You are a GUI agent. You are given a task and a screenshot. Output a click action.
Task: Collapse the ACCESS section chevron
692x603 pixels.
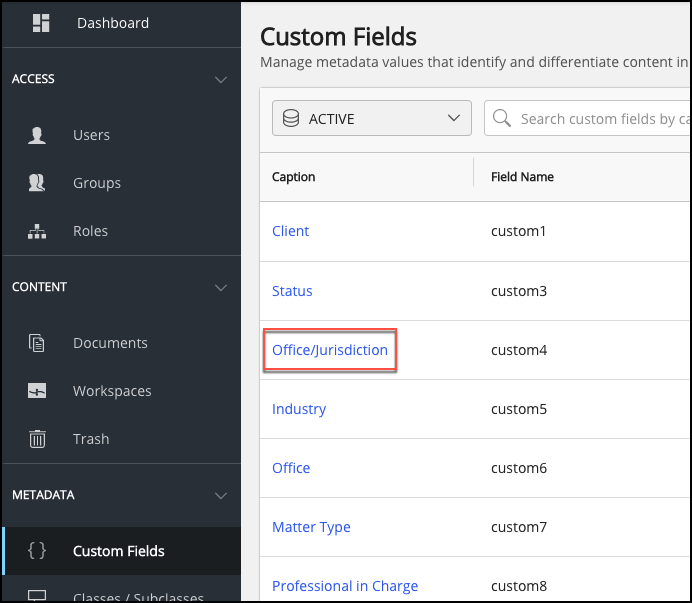pos(221,79)
